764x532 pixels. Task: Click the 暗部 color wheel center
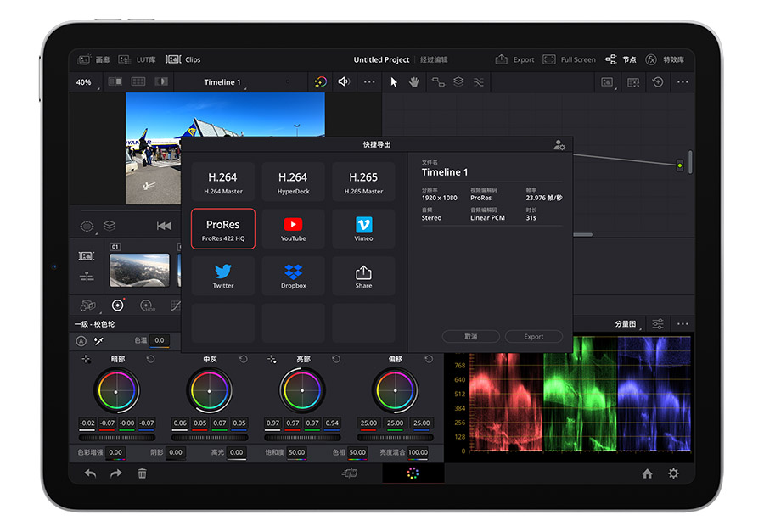[x=116, y=390]
